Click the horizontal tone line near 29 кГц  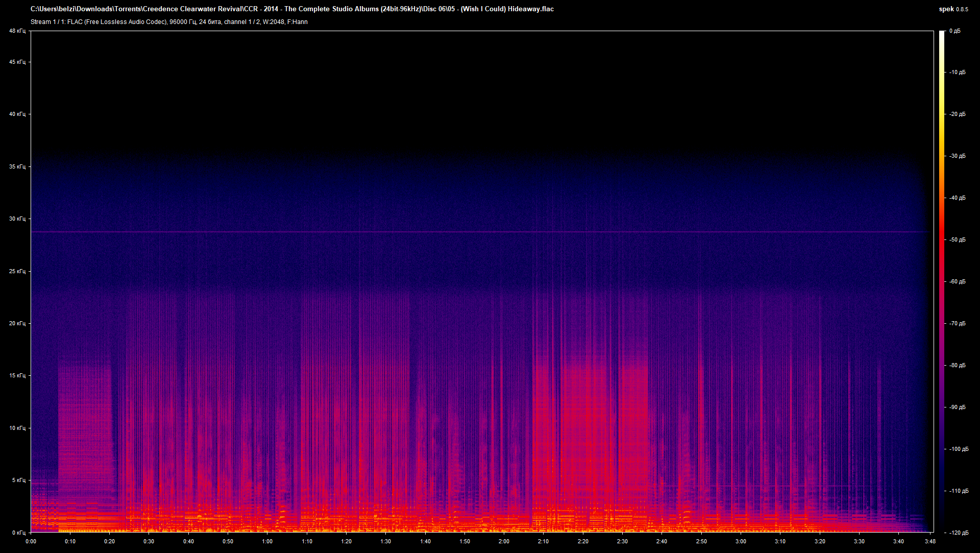[x=459, y=231]
